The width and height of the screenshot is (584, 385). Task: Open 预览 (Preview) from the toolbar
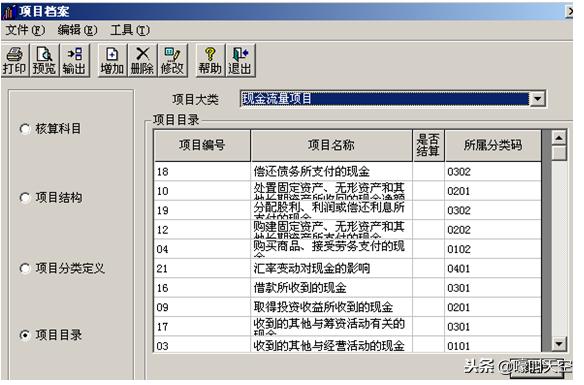coord(44,60)
